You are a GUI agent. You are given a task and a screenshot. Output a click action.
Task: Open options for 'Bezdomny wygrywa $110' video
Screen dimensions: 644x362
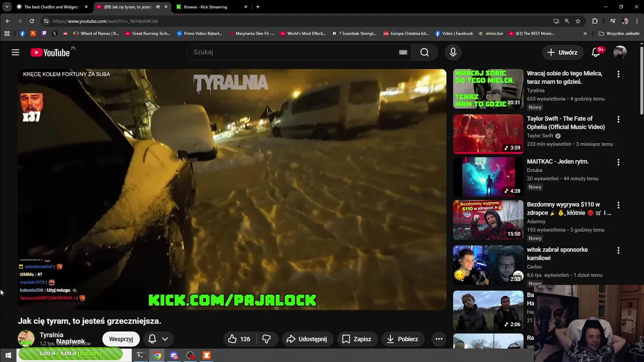click(618, 205)
